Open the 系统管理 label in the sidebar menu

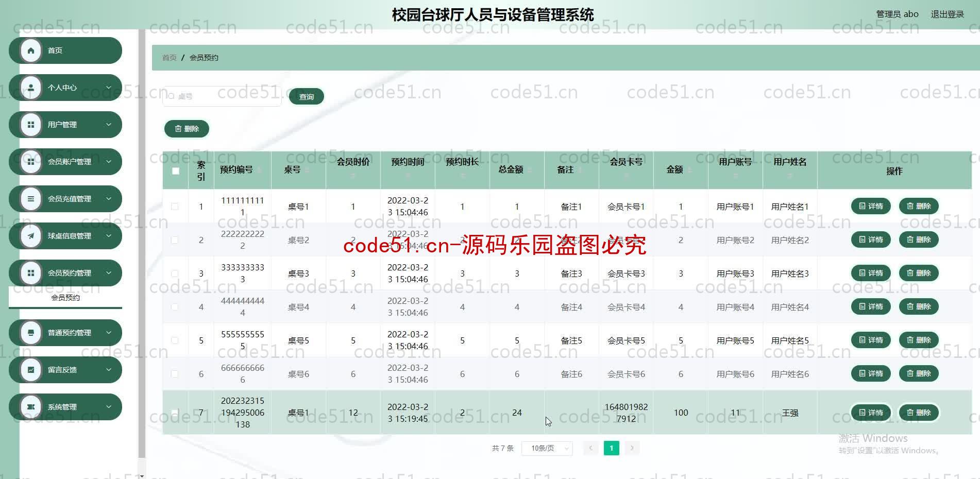pos(62,407)
